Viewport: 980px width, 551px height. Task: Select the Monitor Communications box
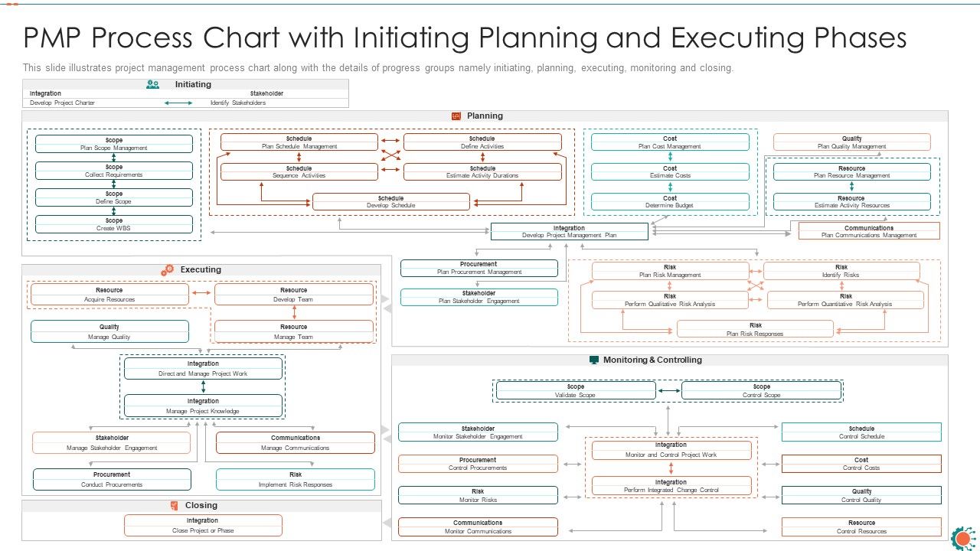478,527
